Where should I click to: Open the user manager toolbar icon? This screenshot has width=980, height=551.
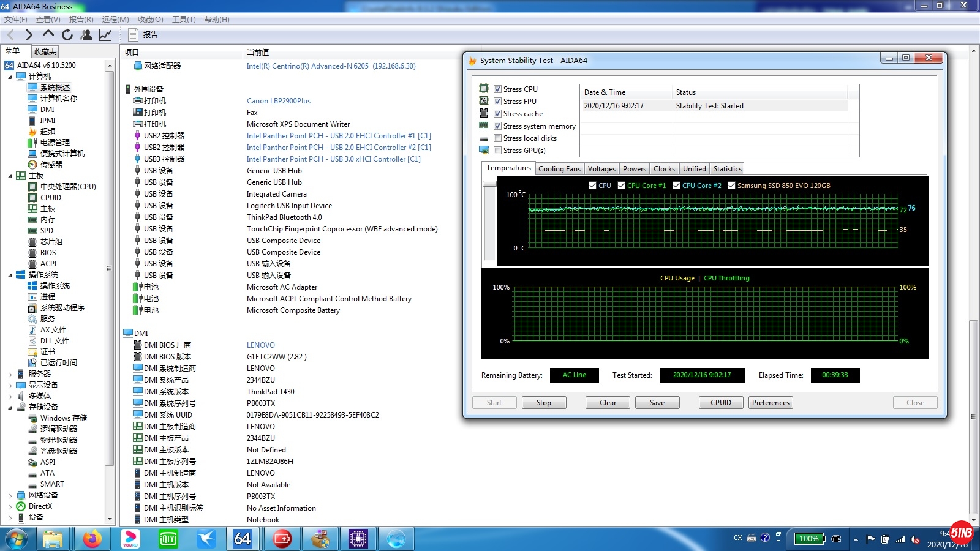pos(86,35)
